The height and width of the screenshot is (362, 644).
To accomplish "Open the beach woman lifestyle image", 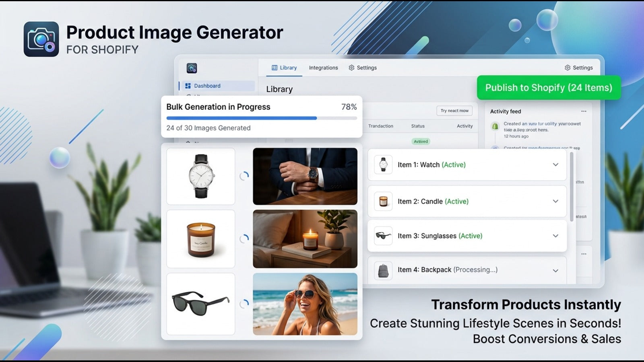I will click(305, 304).
